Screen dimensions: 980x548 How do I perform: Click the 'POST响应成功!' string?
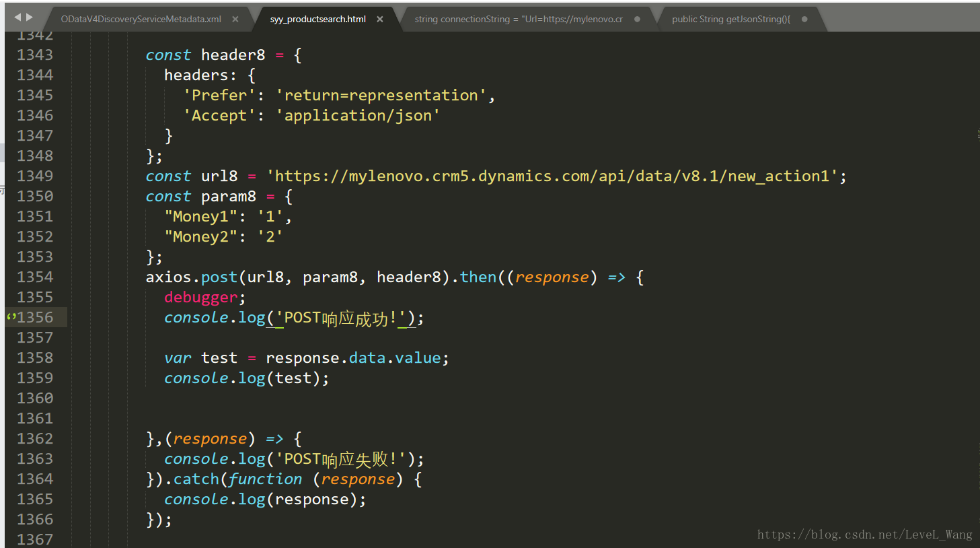[340, 318]
